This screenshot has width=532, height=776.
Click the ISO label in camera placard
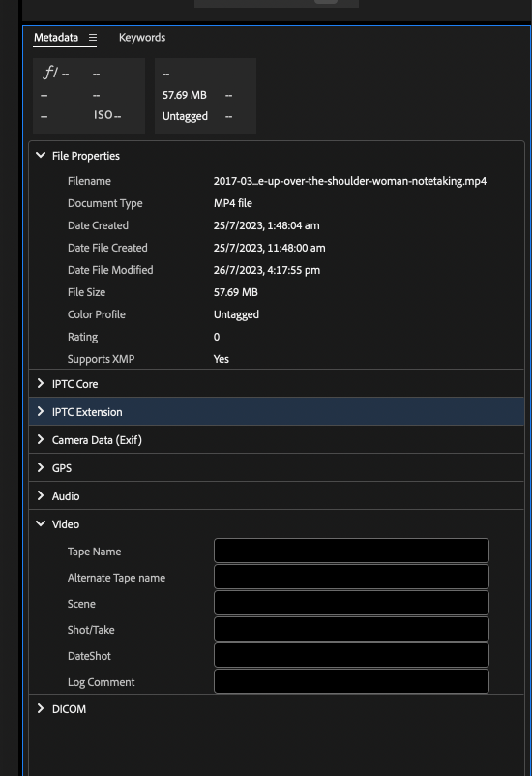pos(103,115)
